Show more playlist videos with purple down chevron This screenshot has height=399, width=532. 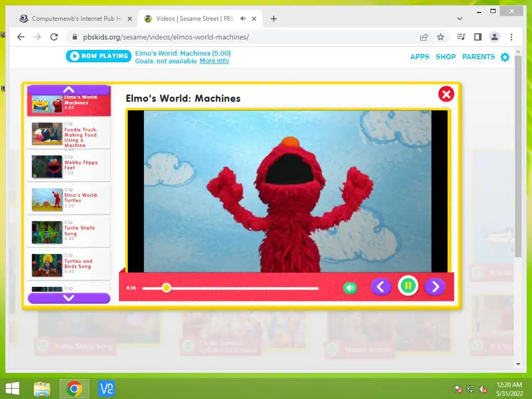point(69,298)
